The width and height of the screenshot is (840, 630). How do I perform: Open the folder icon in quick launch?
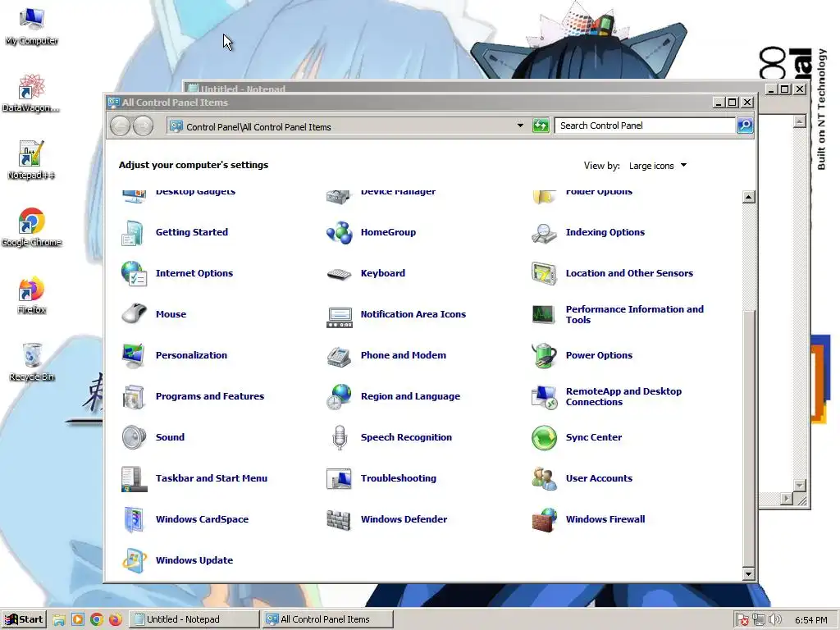coord(59,620)
